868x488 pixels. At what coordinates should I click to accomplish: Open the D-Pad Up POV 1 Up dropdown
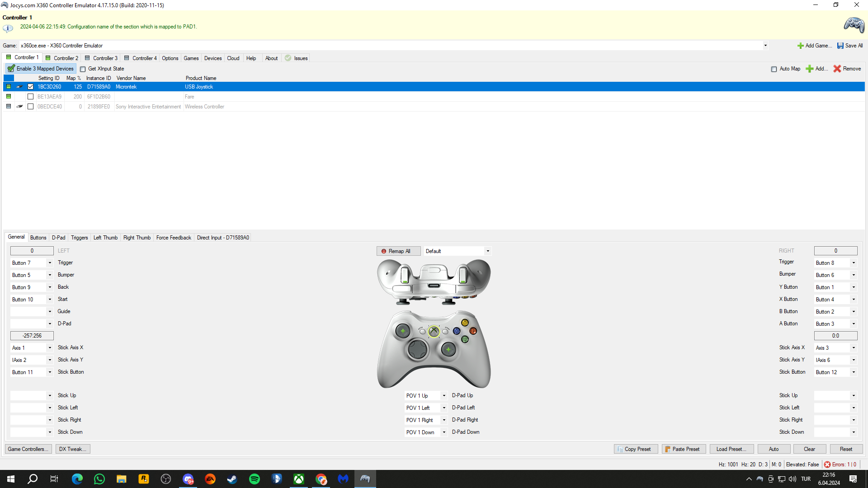444,396
